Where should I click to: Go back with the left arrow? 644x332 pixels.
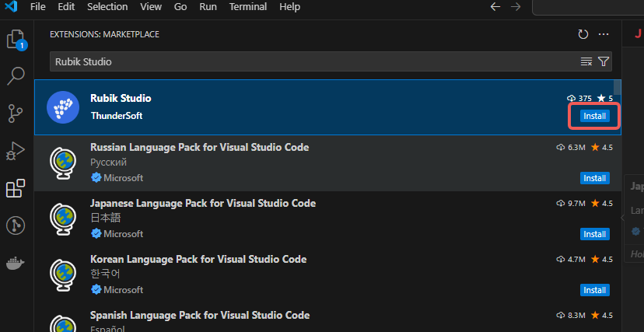click(x=495, y=7)
